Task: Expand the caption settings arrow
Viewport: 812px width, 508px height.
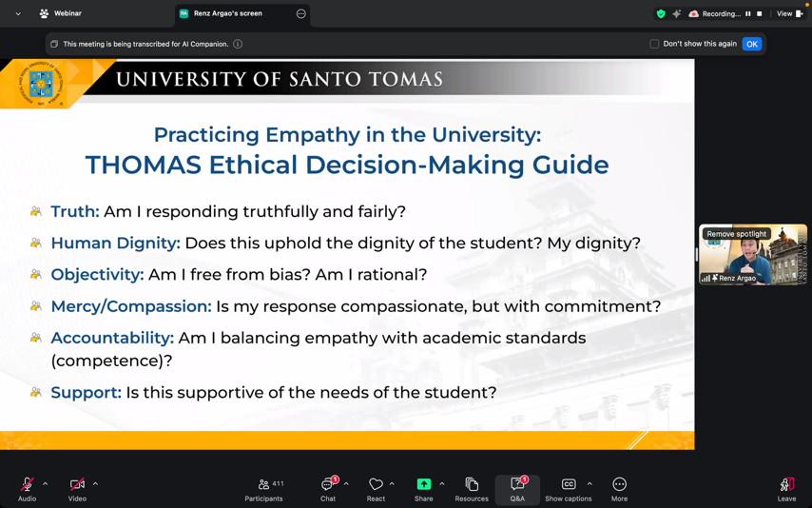Action: click(590, 484)
